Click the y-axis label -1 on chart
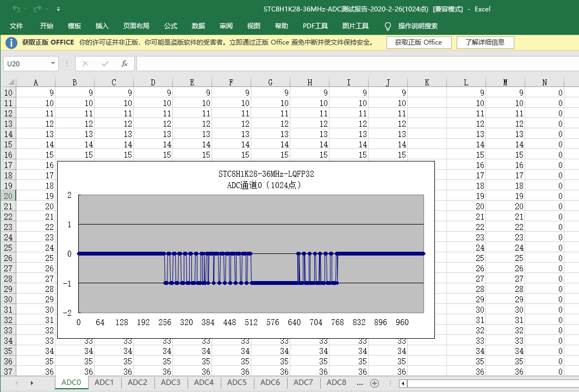Screen dimensions: 579x392 (67, 283)
